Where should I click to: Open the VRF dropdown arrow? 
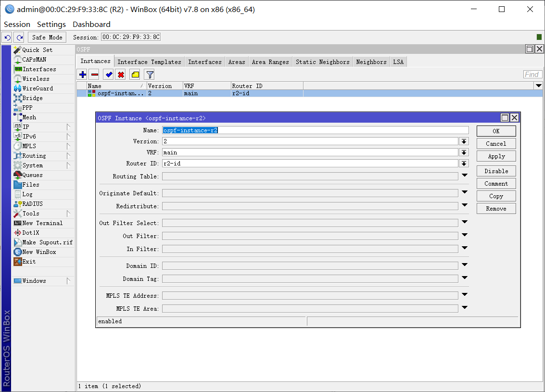point(464,152)
